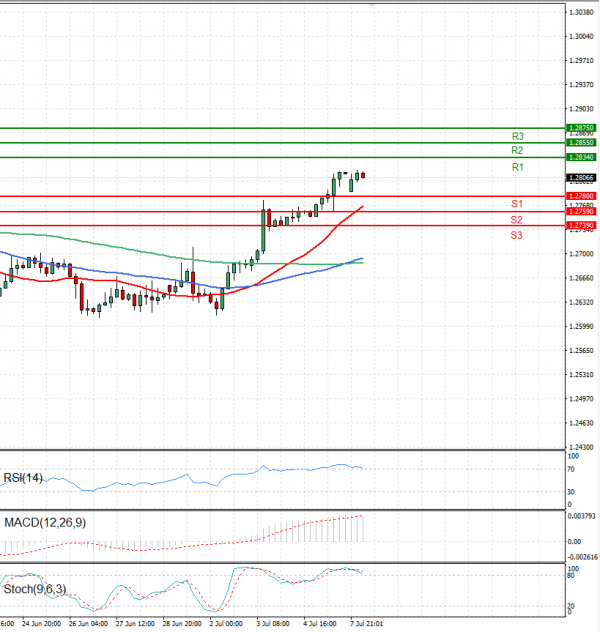
Task: Click the S2 support label
Action: pos(516,220)
